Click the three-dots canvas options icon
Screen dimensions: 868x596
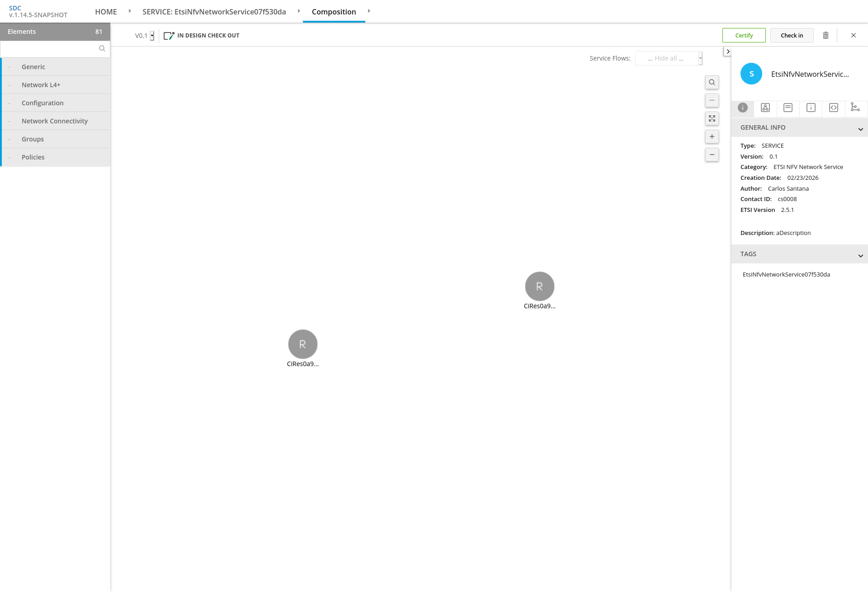click(x=712, y=100)
